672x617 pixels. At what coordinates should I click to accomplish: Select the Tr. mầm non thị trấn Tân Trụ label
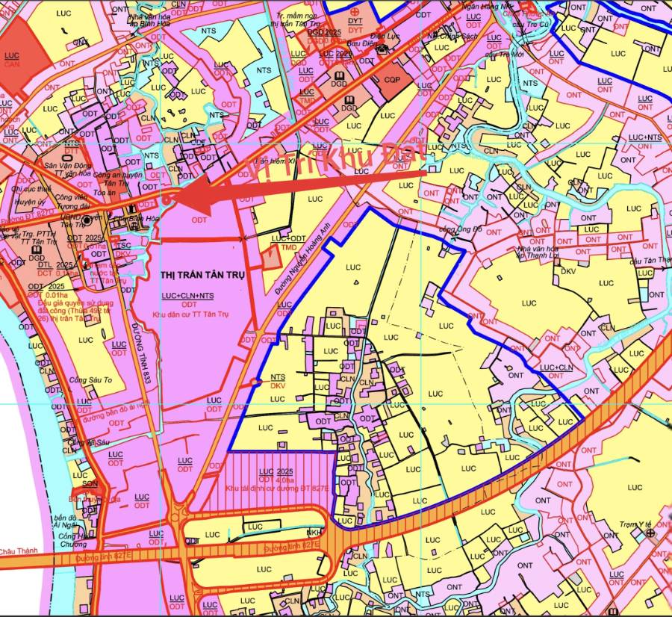coord(295,19)
